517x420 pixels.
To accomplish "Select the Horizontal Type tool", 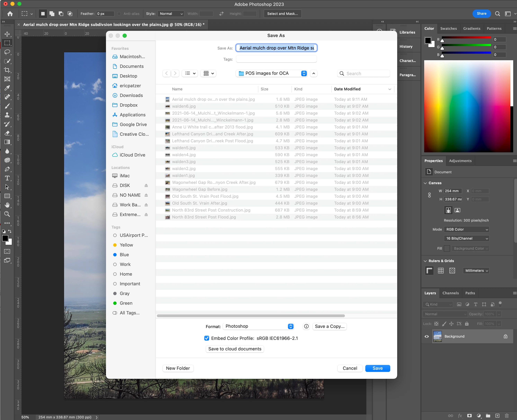I will pos(7,178).
